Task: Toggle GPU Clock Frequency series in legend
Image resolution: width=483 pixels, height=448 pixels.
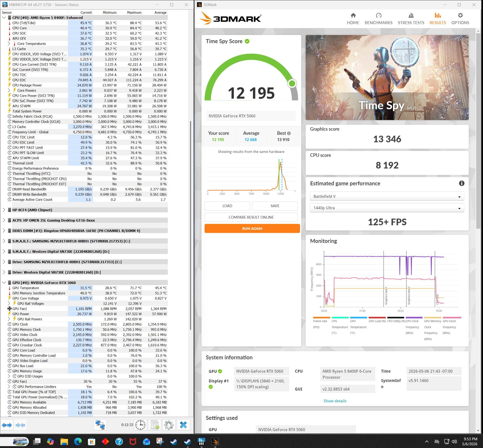Action: [452, 326]
